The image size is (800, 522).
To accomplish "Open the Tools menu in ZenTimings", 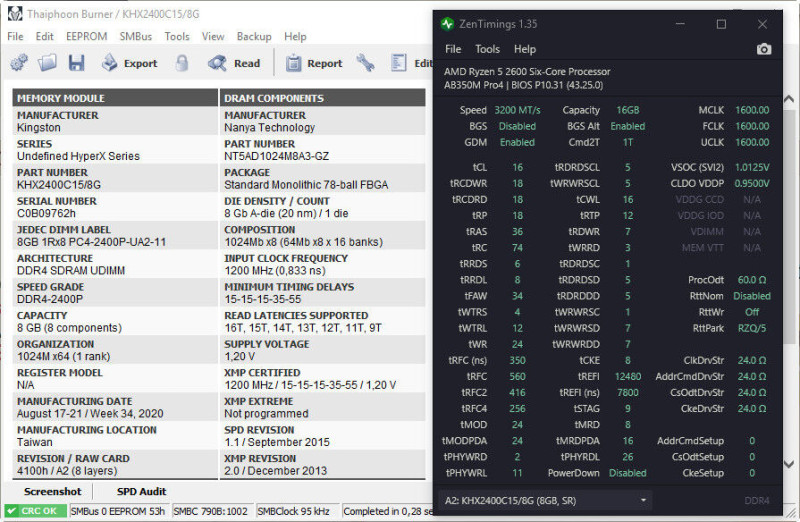I will 487,49.
